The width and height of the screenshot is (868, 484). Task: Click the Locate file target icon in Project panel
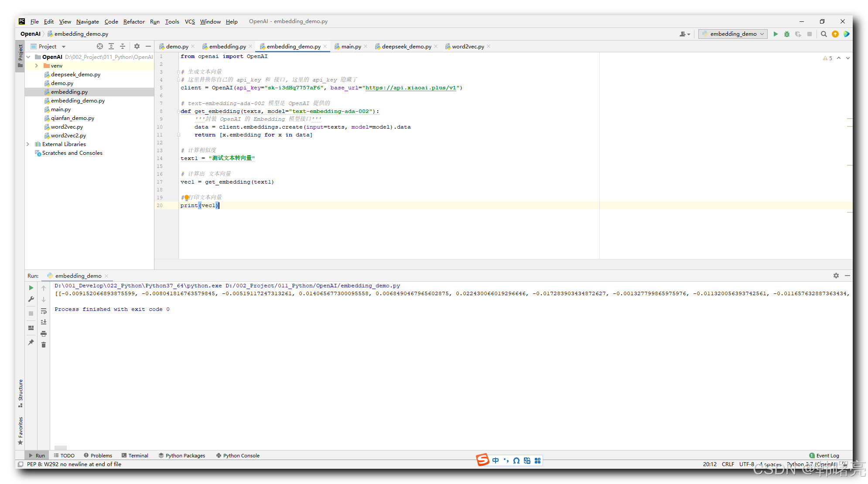click(100, 46)
